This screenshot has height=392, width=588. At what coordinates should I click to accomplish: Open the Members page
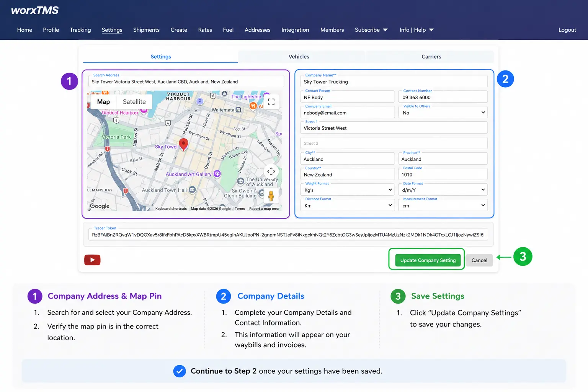coord(332,30)
